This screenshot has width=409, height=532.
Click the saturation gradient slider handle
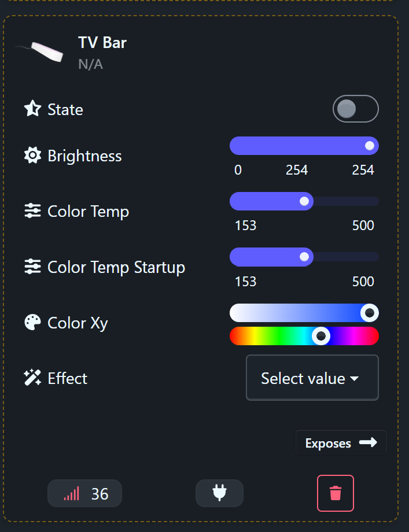point(369,313)
